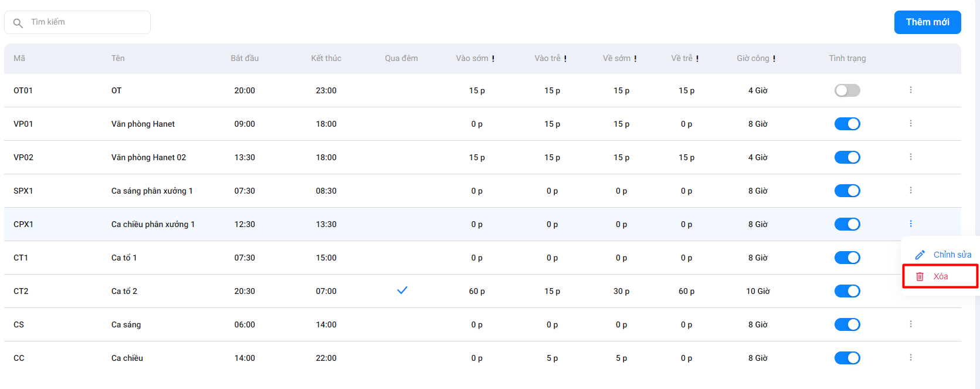The width and height of the screenshot is (980, 389).
Task: Open the three-dot menu for CC row
Action: 910,357
